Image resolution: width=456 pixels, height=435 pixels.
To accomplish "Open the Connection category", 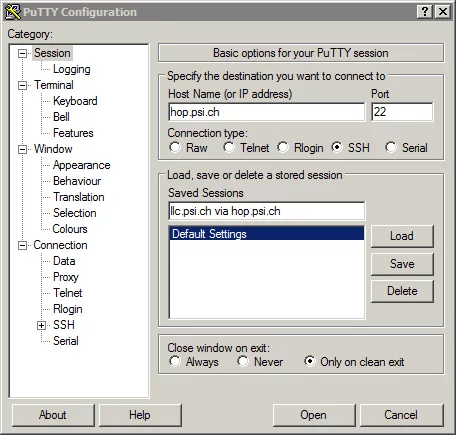I will coord(60,245).
